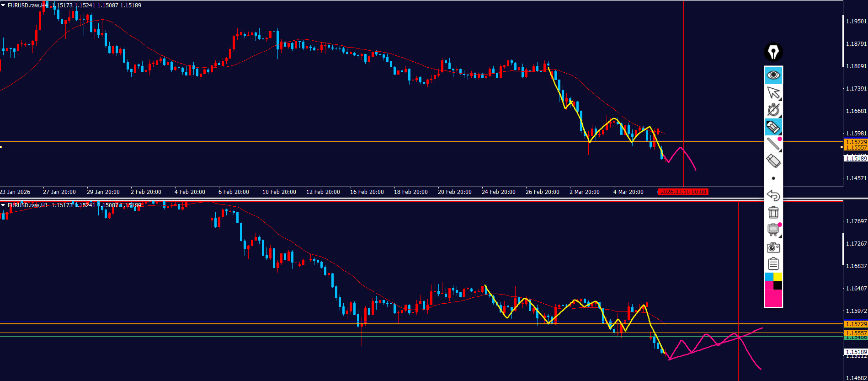Click the red 2026.03.10 date marker
This screenshot has width=868, height=381.
(x=683, y=192)
